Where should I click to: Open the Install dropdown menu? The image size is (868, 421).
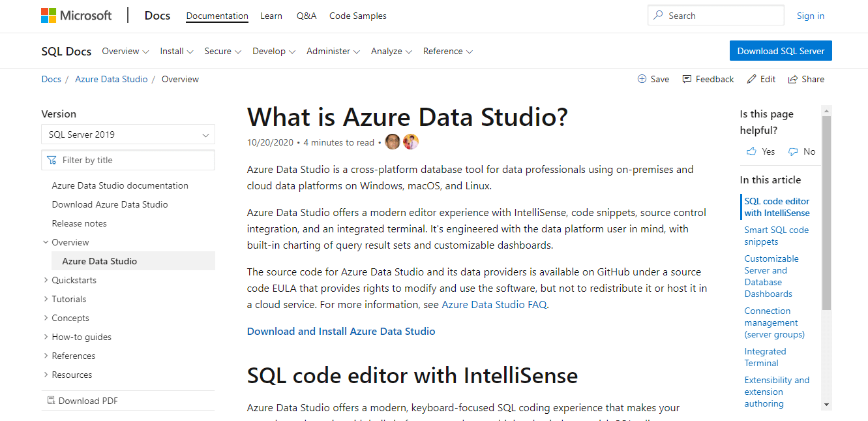(x=177, y=51)
